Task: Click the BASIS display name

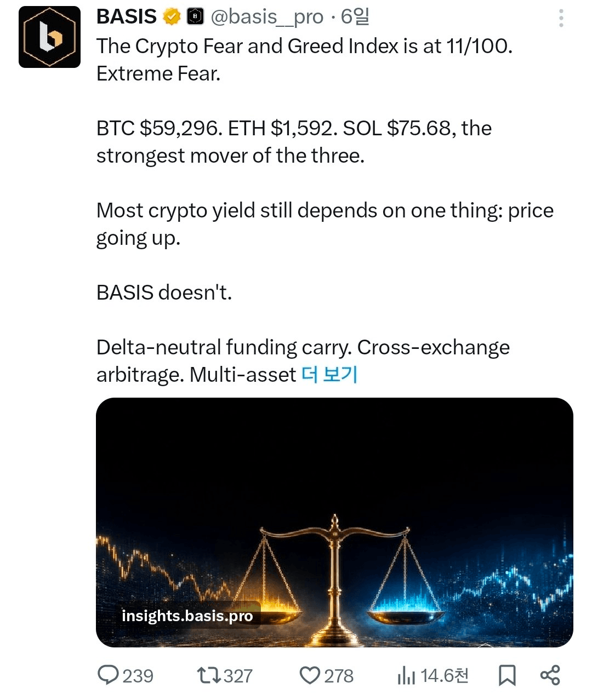Action: (127, 17)
